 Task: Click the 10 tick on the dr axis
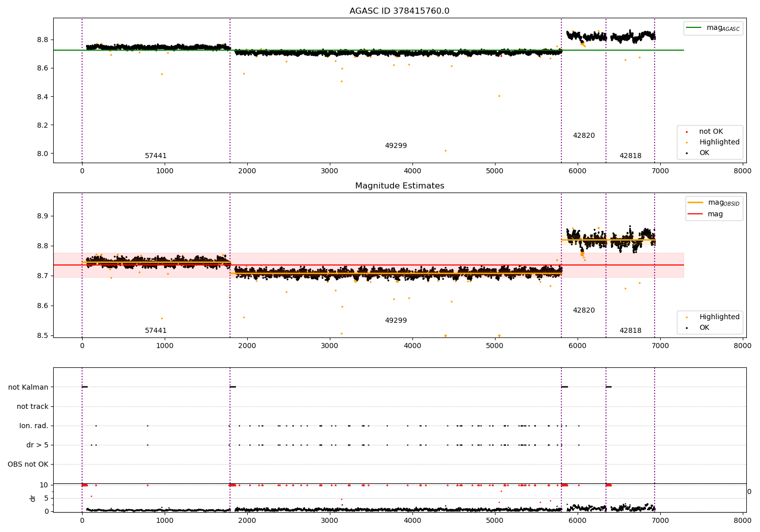point(45,485)
